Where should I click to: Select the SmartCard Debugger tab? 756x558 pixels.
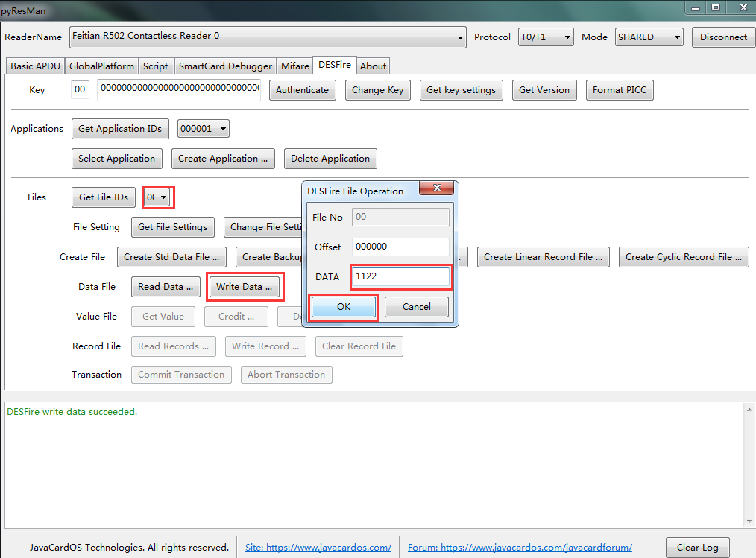click(225, 66)
